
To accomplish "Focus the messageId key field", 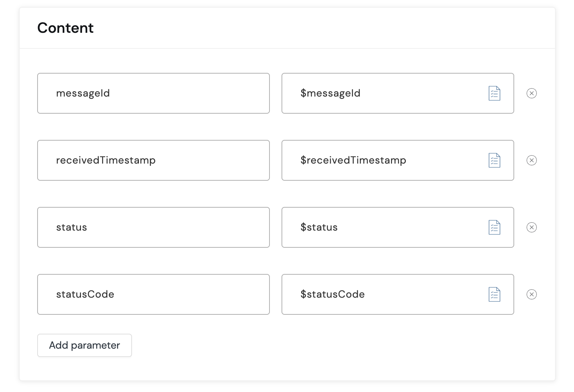I will (153, 93).
